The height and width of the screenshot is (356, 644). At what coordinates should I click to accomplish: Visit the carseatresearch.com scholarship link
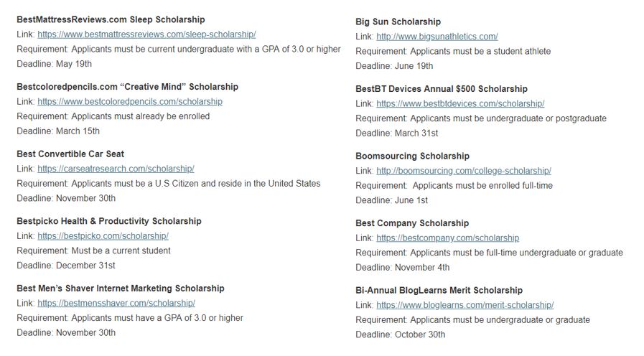pyautogui.click(x=116, y=169)
